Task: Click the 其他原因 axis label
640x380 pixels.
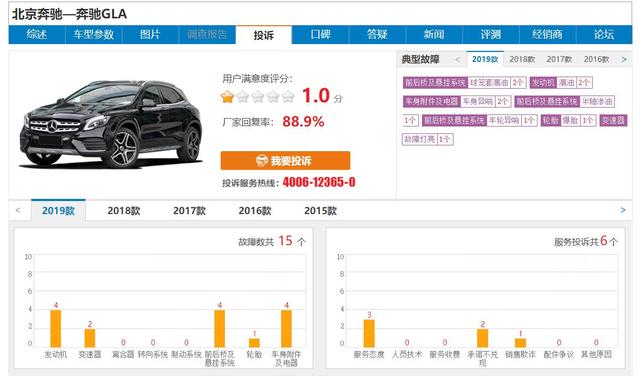Action: [x=596, y=354]
